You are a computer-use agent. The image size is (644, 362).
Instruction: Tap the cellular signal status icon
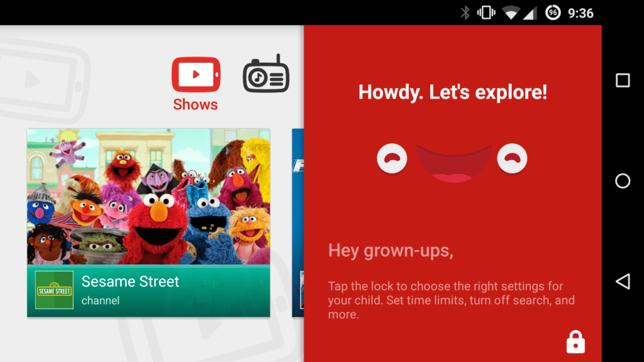coord(530,13)
